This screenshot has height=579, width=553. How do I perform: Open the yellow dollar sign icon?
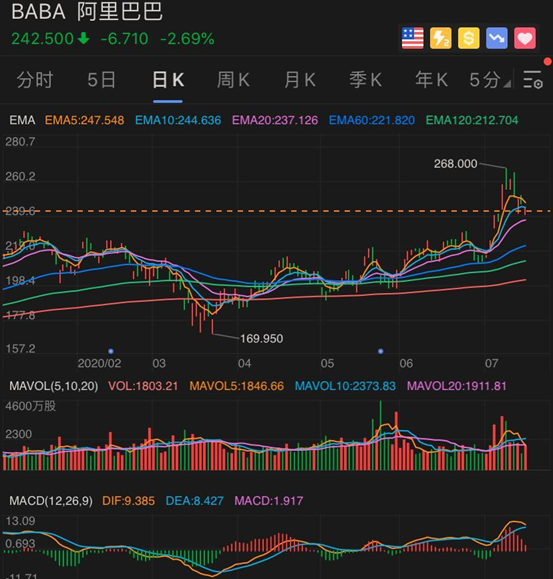click(468, 38)
